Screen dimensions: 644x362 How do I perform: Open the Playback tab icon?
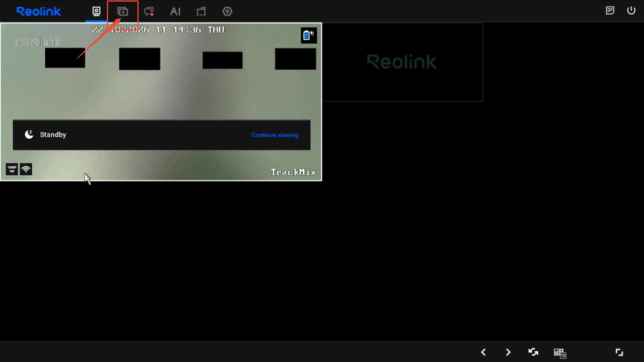click(x=123, y=12)
